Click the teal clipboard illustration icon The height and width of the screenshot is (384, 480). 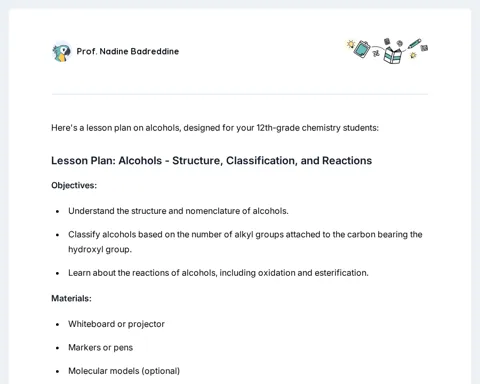[362, 49]
